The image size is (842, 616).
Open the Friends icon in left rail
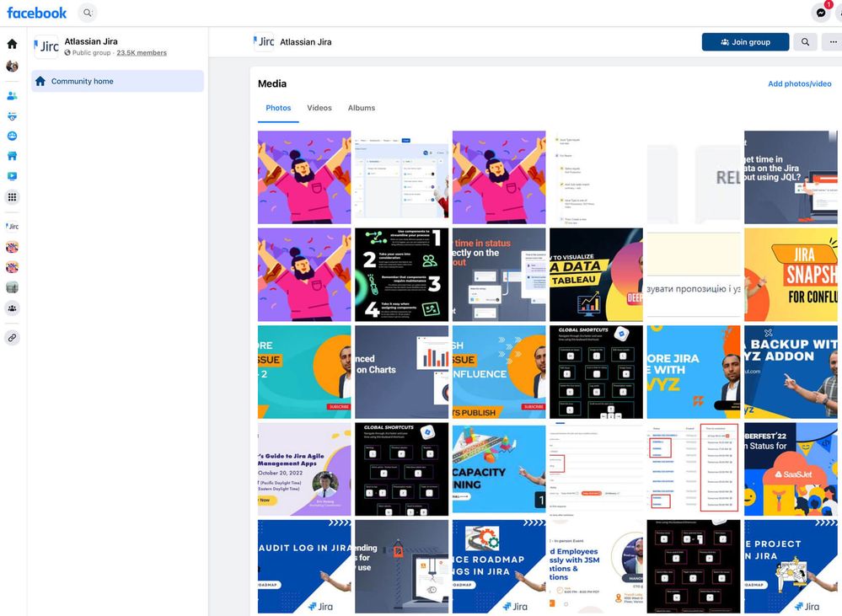pyautogui.click(x=12, y=96)
